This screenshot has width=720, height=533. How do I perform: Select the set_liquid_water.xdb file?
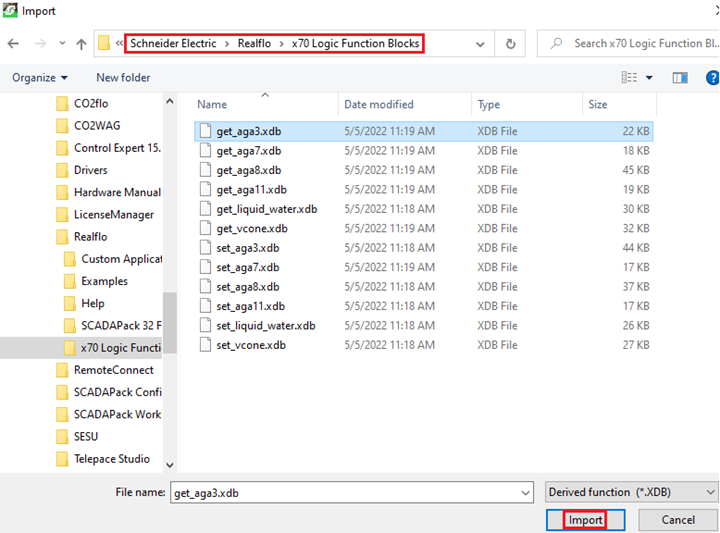423,325
